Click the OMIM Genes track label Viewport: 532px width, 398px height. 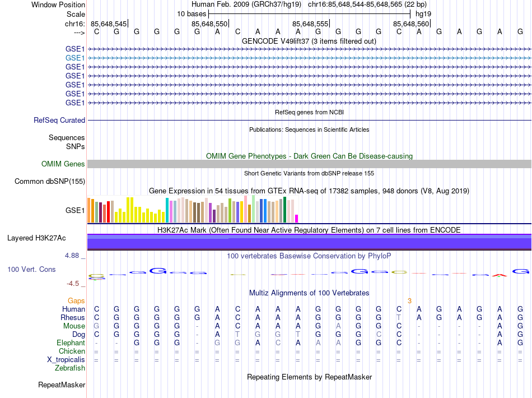pyautogui.click(x=63, y=164)
